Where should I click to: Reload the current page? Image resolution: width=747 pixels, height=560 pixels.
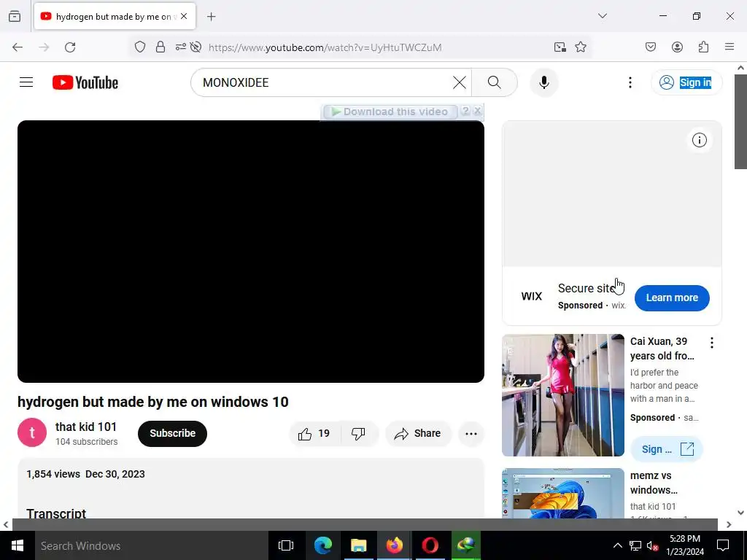pyautogui.click(x=70, y=47)
